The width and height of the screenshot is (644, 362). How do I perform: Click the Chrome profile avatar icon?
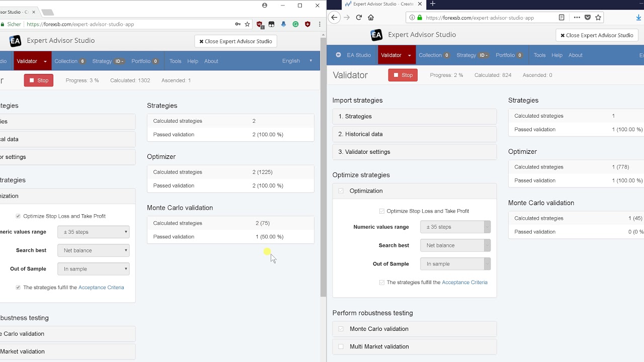click(265, 6)
